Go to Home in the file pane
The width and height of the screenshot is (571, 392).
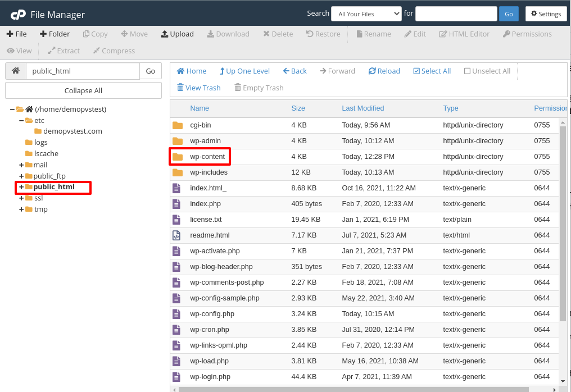coord(192,71)
